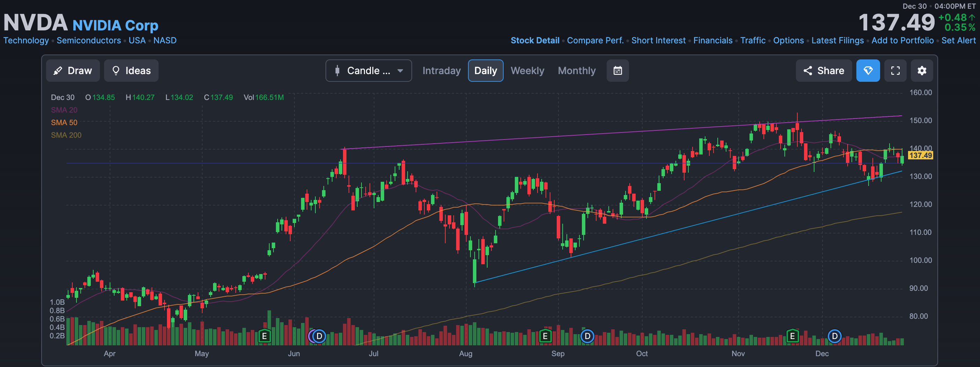Click the NVIDIA Corp company name

tap(115, 26)
